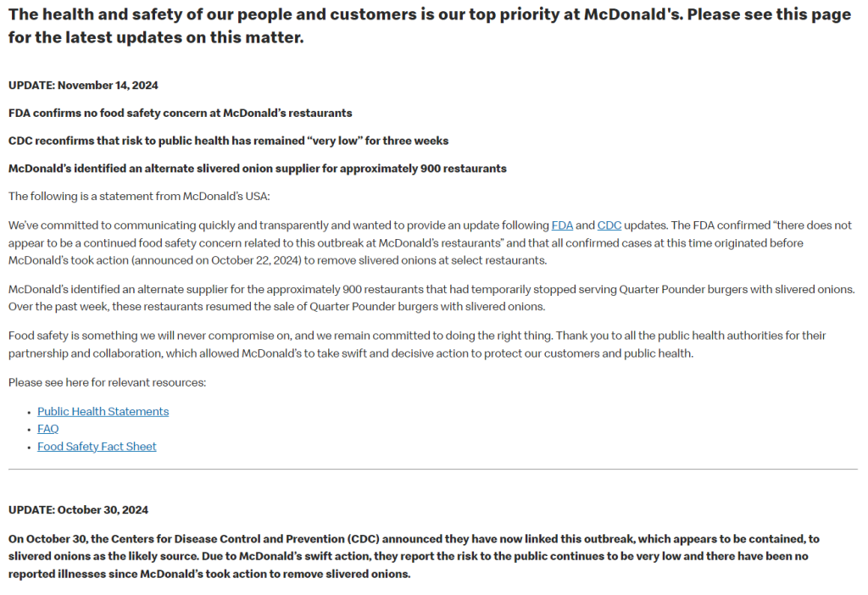Open the FDA link in the statement
The image size is (868, 595).
pos(562,225)
